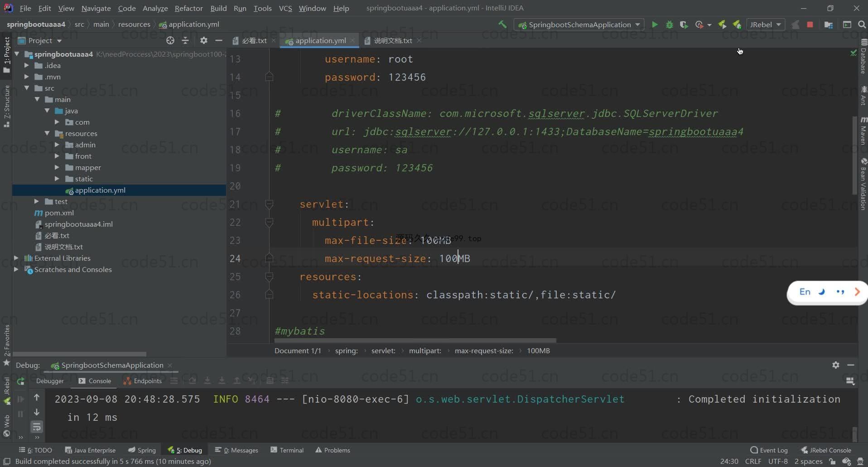Hide the Project tool window
Viewport: 868px width, 467px height.
[x=219, y=40]
